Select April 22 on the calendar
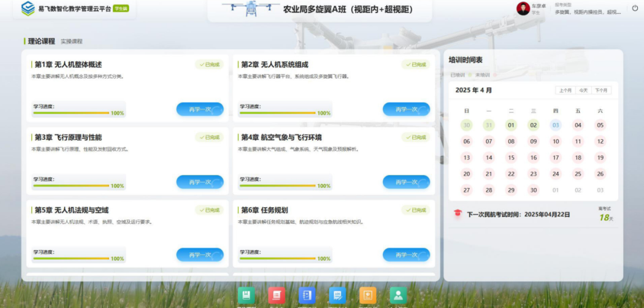 [x=511, y=174]
